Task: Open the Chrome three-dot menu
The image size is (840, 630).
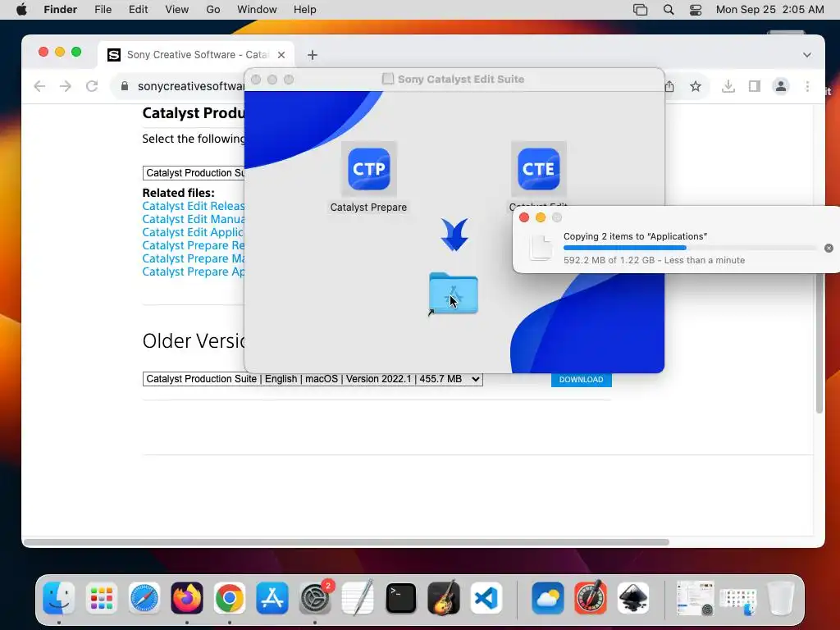Action: (807, 86)
